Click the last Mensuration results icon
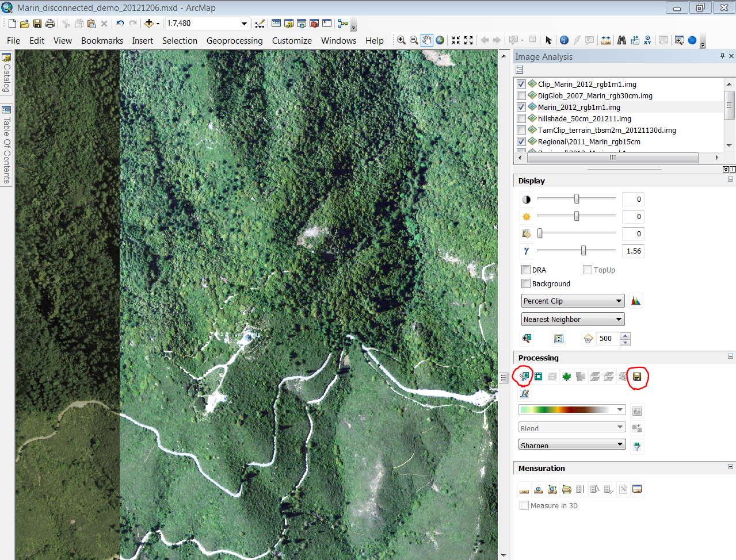 point(637,489)
